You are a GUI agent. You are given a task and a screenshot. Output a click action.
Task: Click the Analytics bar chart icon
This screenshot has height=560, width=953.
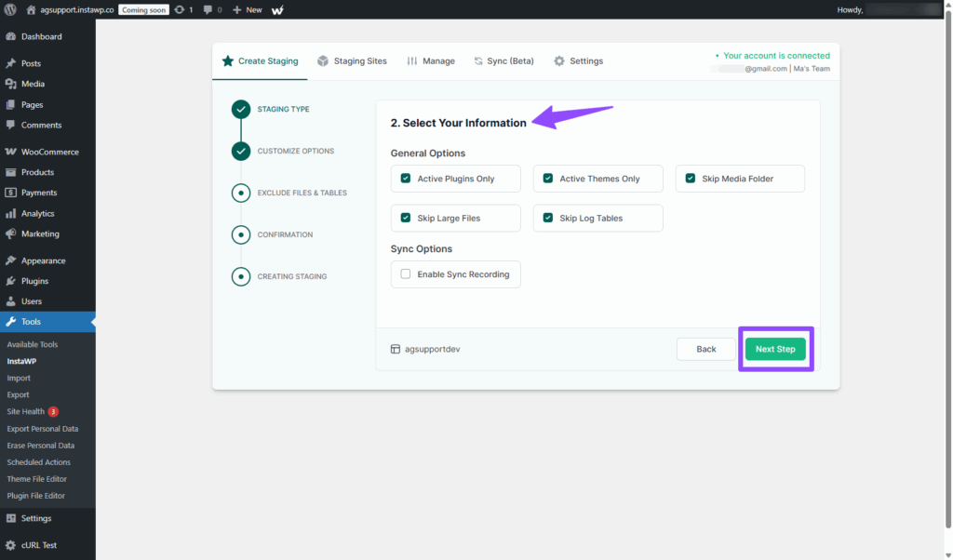10,213
